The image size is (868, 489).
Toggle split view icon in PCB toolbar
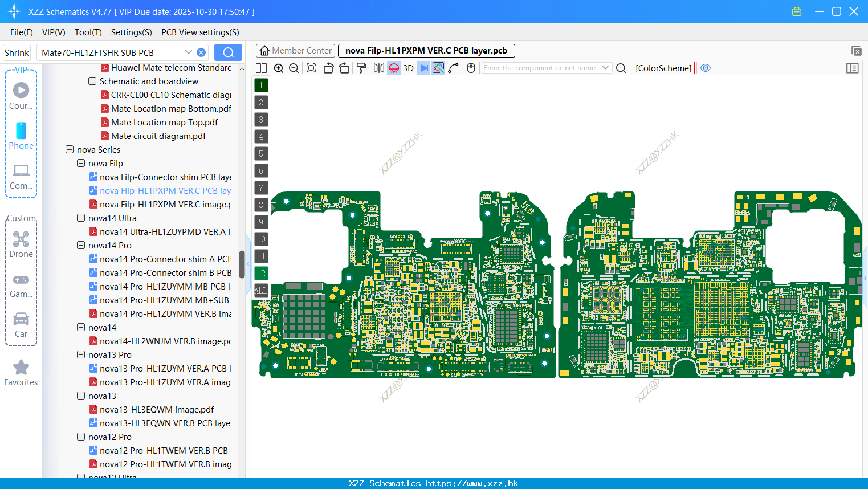261,68
